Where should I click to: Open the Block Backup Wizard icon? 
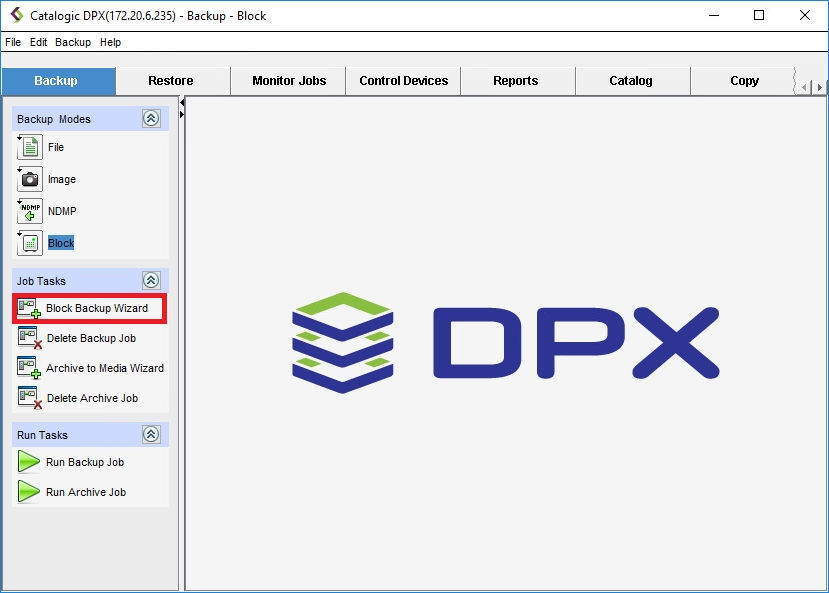(28, 309)
